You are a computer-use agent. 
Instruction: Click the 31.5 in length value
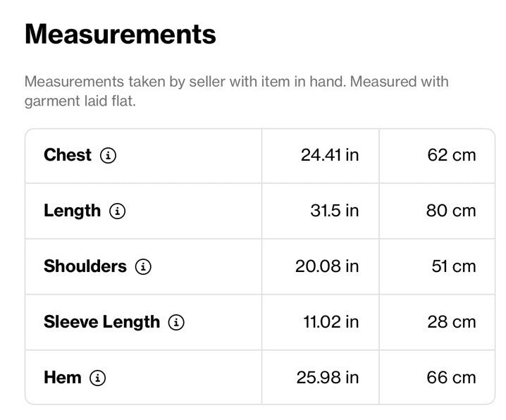point(335,211)
